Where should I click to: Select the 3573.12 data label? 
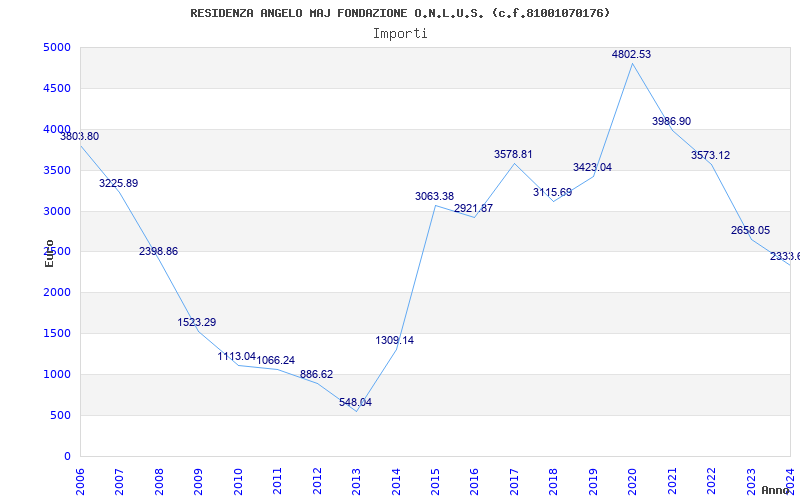click(711, 156)
